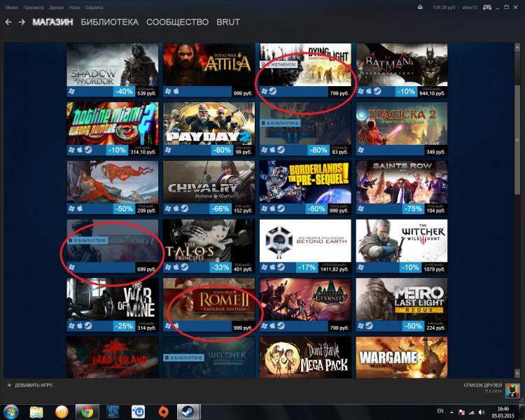Click 799 руб price on Dying Light

pos(339,93)
